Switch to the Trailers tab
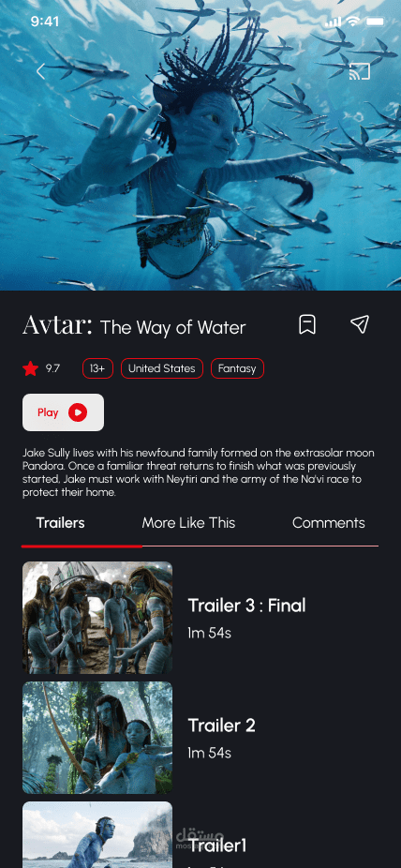The image size is (401, 868). point(60,523)
